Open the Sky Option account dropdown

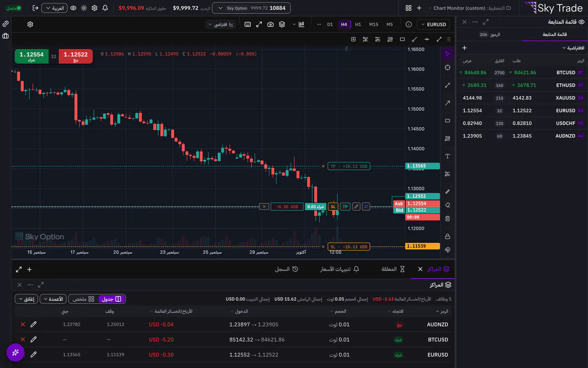tap(251, 8)
